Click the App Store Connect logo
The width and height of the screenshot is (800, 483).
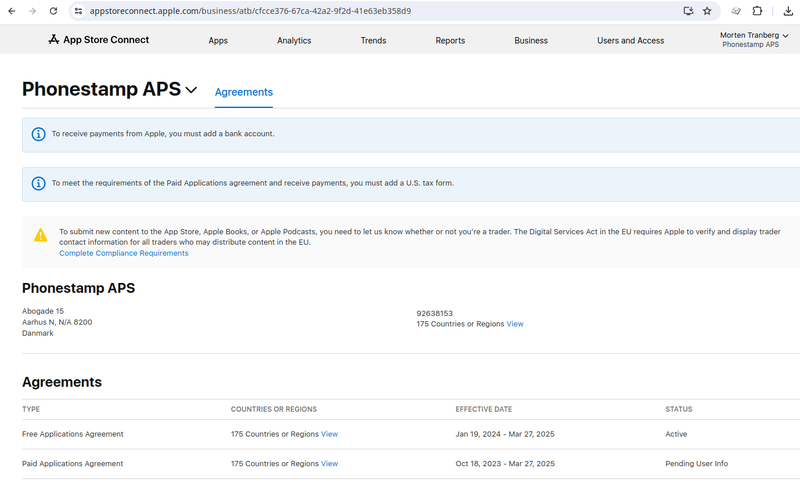[98, 40]
